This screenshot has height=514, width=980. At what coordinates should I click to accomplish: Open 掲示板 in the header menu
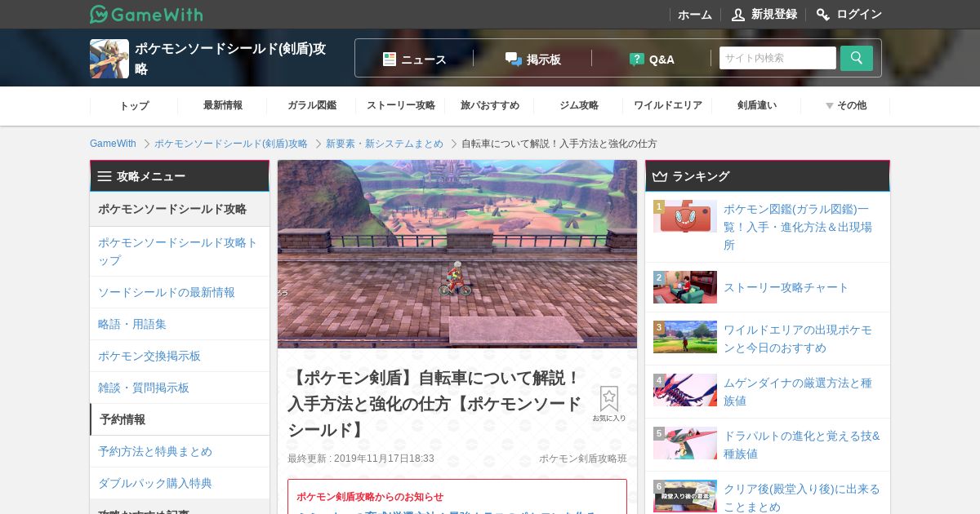click(533, 59)
